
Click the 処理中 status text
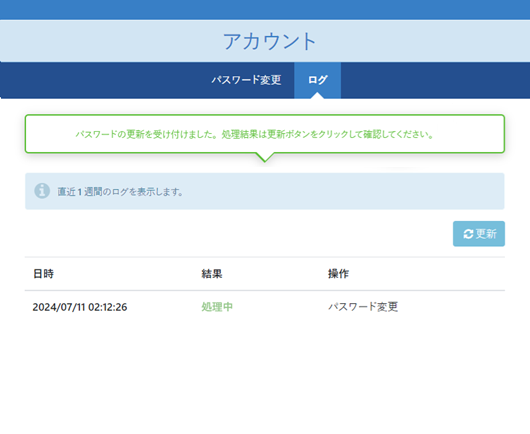tap(217, 307)
